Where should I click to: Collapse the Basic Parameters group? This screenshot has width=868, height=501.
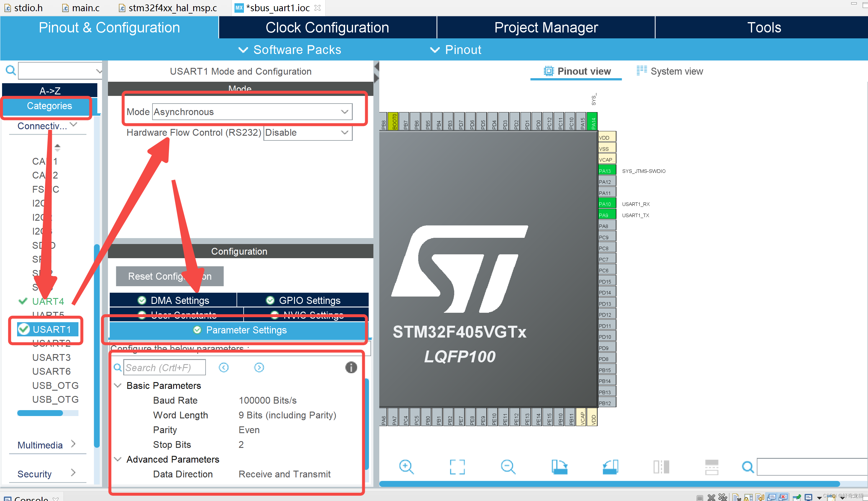coord(118,385)
